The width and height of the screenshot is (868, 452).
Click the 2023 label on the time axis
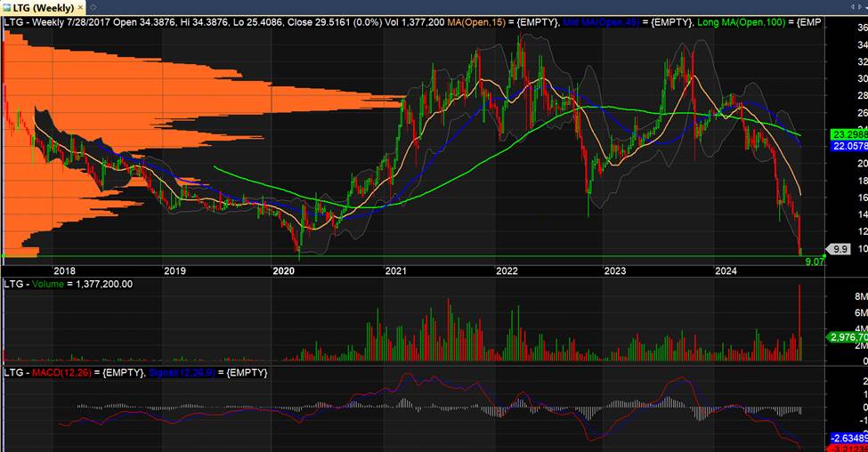tap(614, 270)
